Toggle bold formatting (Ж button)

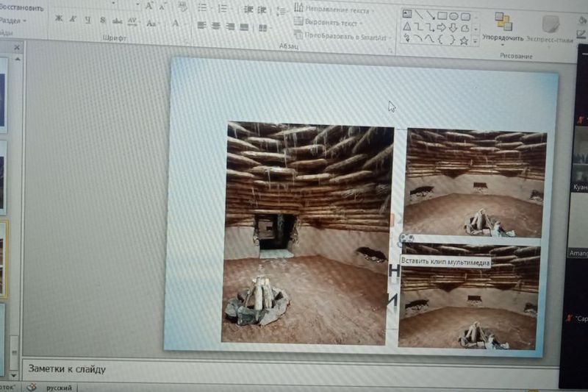click(x=58, y=19)
